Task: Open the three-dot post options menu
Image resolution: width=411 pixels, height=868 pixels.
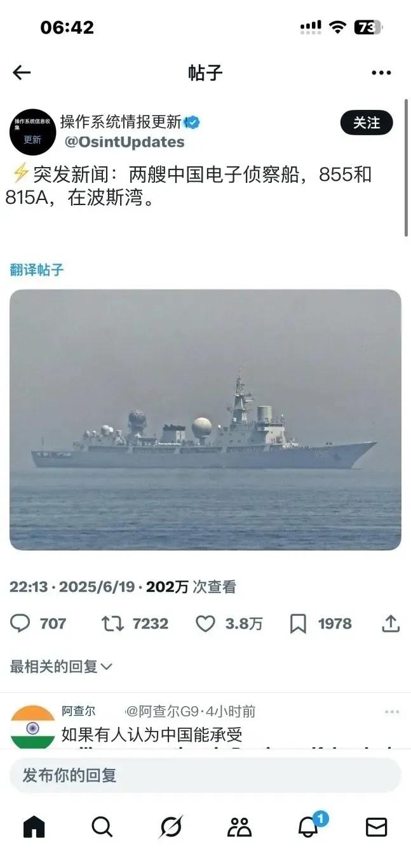Action: tap(381, 73)
